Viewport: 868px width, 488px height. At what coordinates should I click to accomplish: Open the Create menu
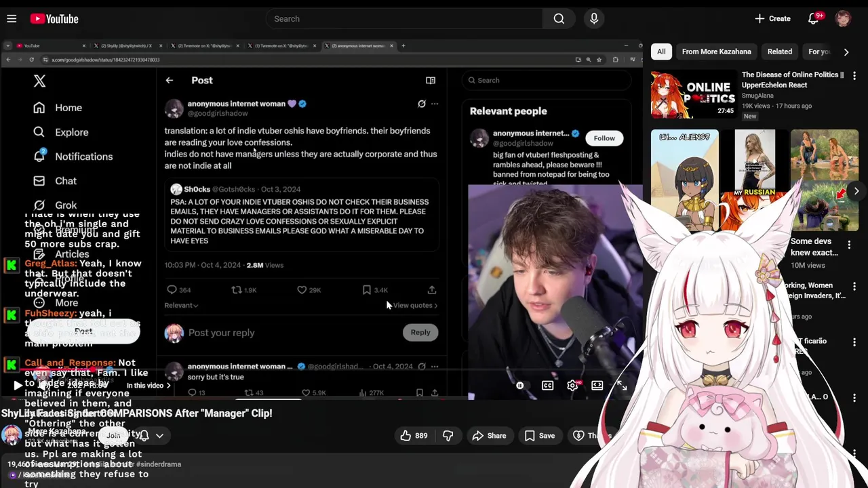(x=772, y=19)
